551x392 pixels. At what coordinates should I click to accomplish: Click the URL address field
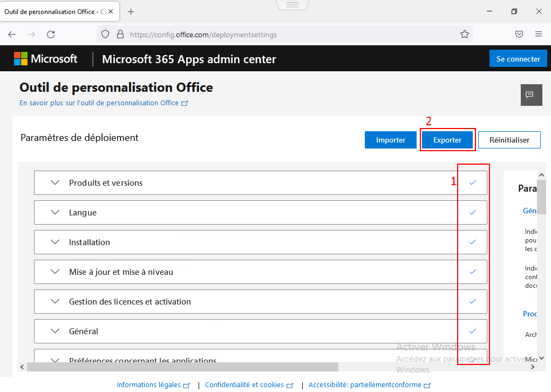tap(291, 35)
